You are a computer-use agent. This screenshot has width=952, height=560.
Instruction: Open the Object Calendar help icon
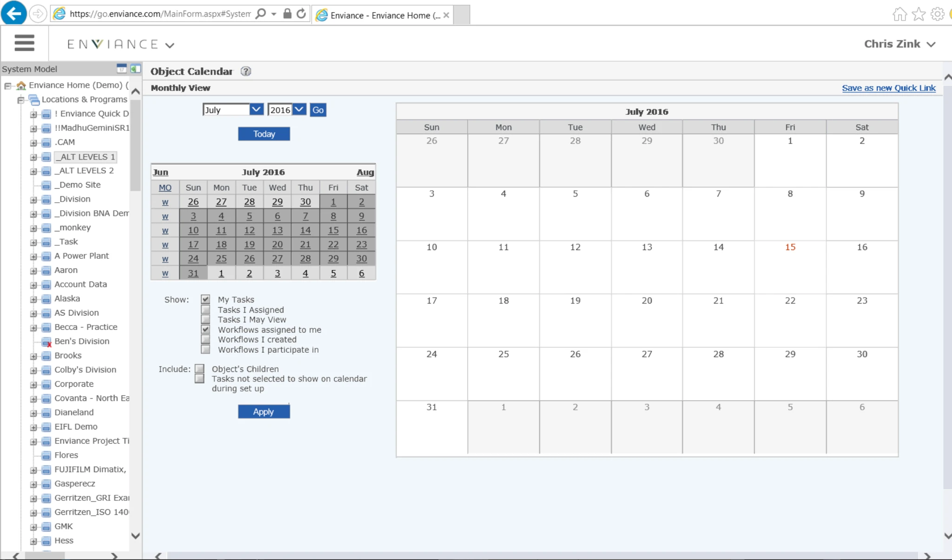coord(246,71)
